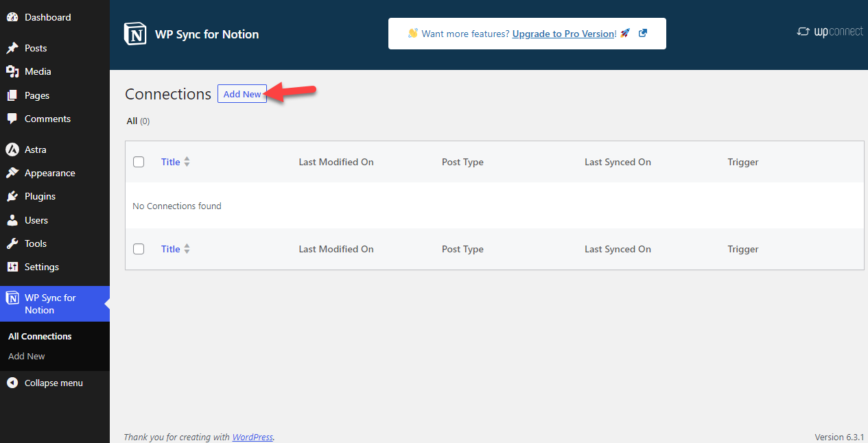Click the Dashboard gauge icon
Viewport: 868px width, 443px height.
(12, 17)
